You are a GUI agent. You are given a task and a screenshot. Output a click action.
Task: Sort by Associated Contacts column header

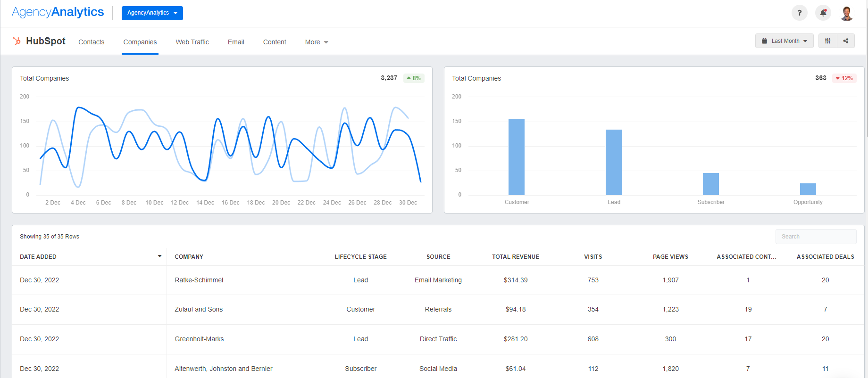point(746,257)
